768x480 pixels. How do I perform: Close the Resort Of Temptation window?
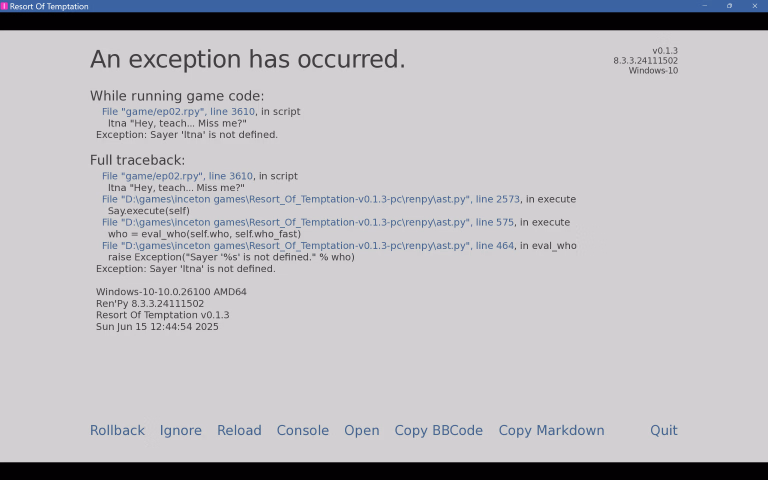pos(754,6)
